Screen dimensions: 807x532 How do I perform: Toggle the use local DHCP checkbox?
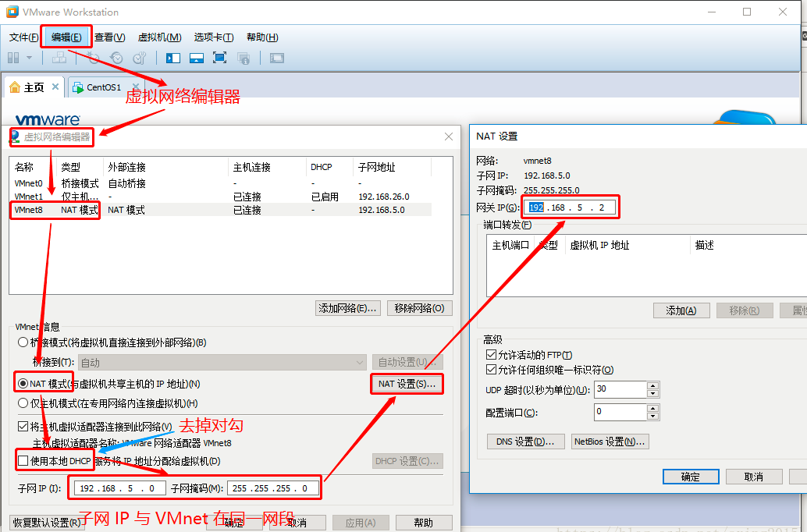(x=23, y=460)
